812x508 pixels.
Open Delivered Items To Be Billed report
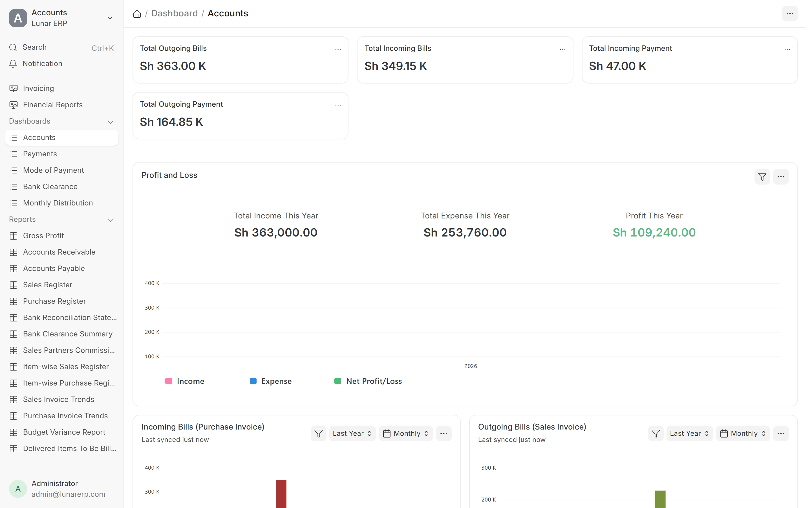click(x=62, y=448)
